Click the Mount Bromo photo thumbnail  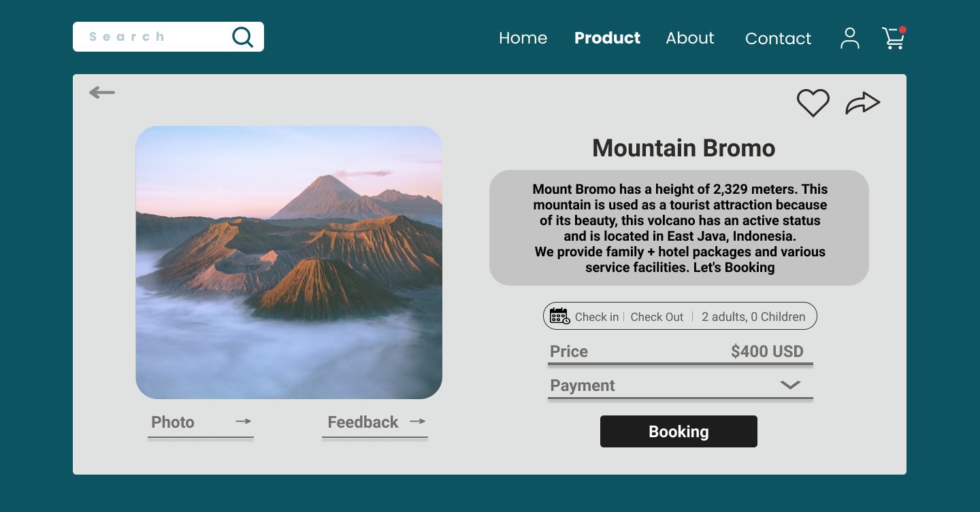289,262
